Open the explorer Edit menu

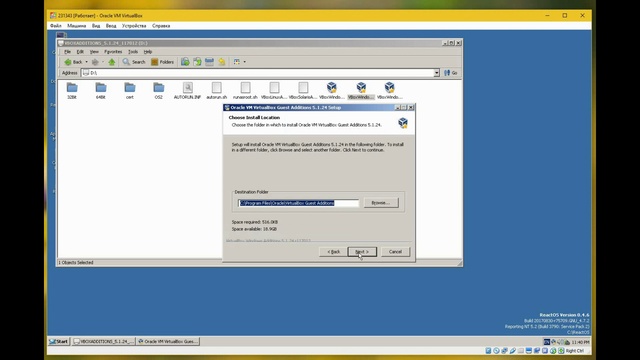[x=80, y=52]
